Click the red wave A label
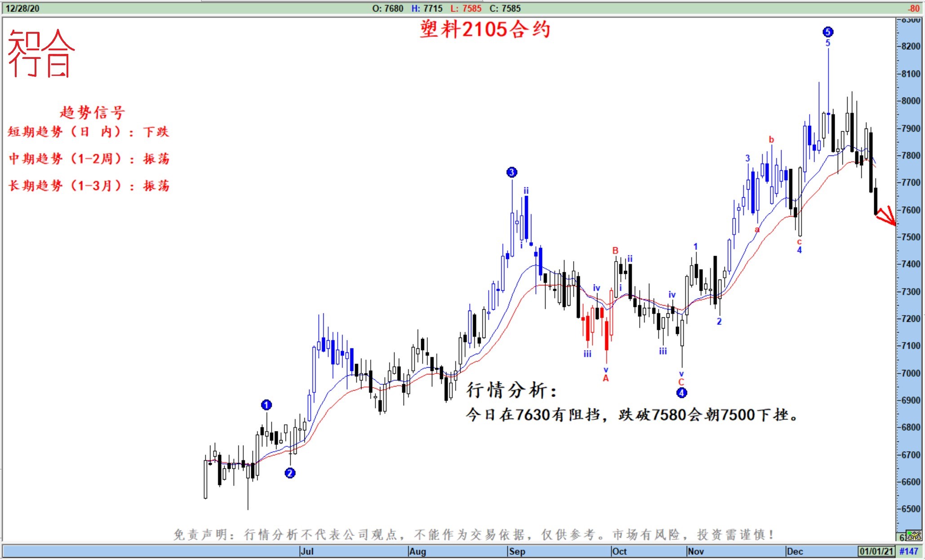Screen dimensions: 925x560 pos(605,378)
